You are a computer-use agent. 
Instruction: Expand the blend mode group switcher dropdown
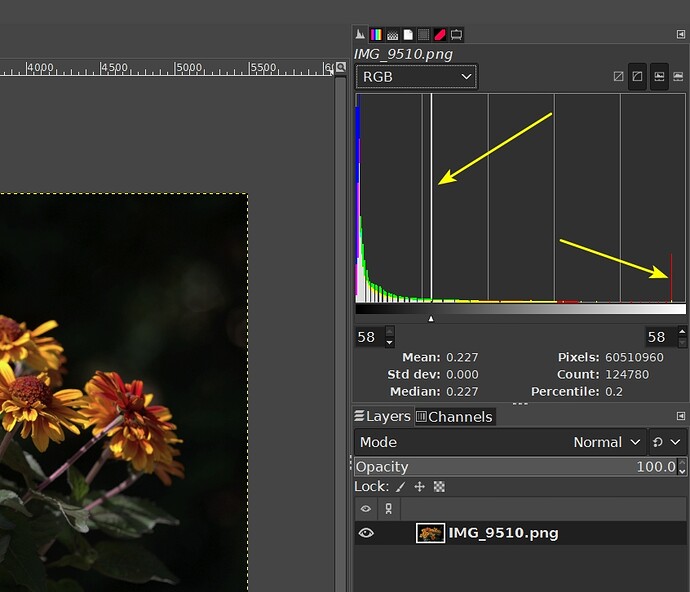(x=667, y=442)
